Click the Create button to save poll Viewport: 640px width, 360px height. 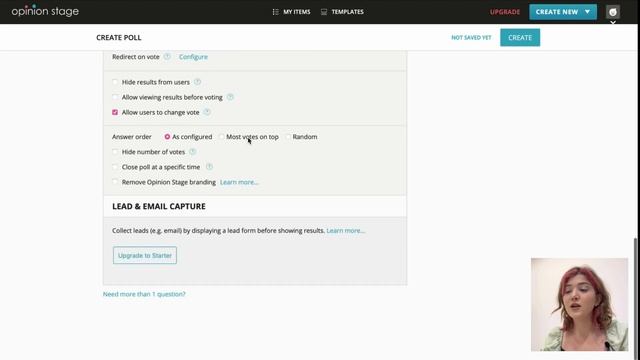520,38
